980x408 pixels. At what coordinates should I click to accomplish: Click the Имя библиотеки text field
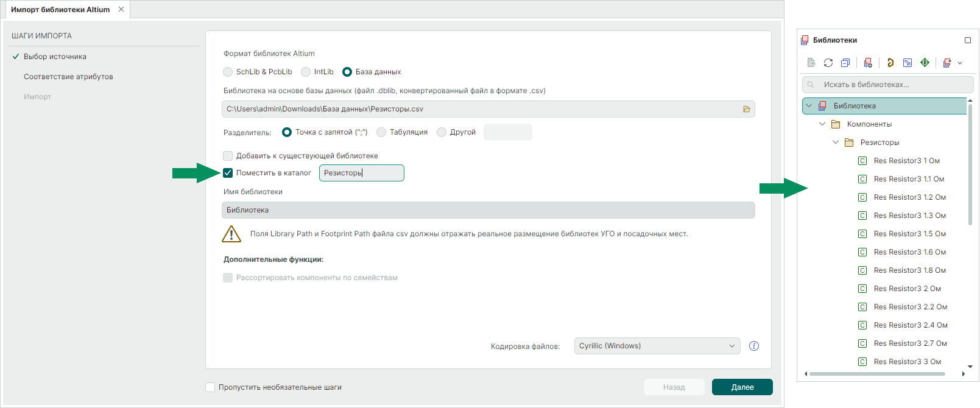pos(488,210)
